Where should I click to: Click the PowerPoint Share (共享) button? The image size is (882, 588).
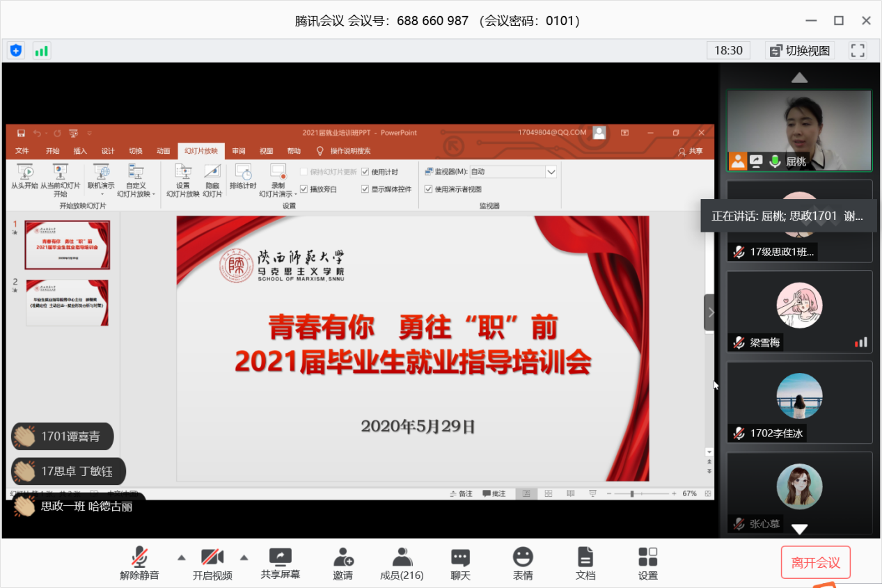point(691,151)
